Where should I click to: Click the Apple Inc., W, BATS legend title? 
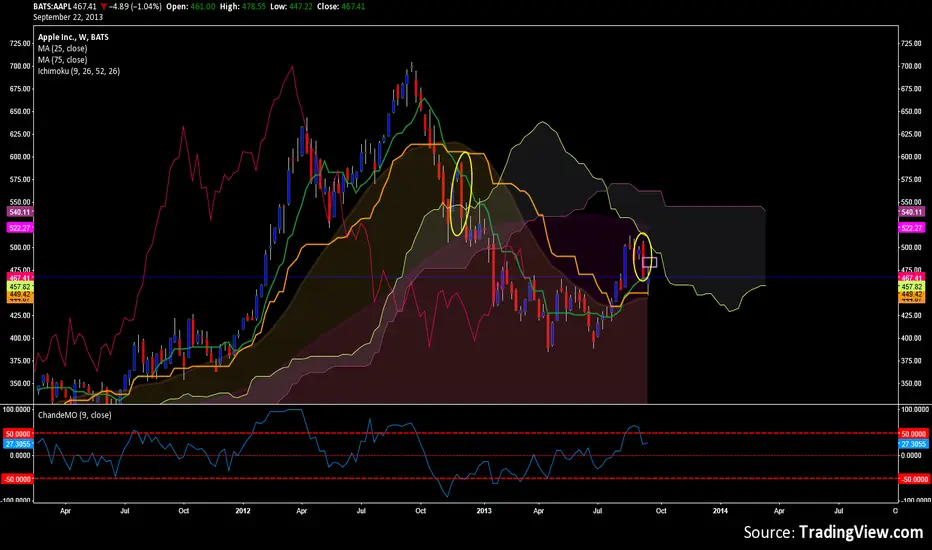[73, 37]
